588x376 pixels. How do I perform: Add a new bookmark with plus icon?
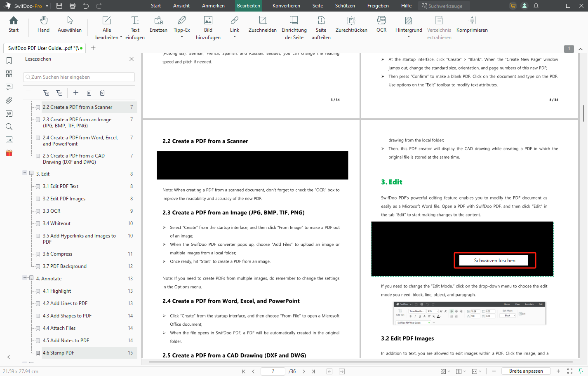pyautogui.click(x=76, y=93)
